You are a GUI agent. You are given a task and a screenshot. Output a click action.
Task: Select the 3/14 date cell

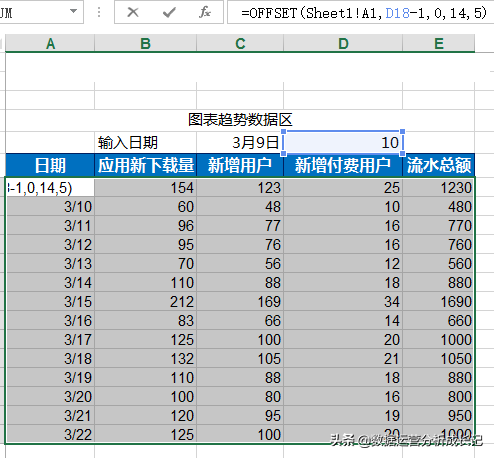50,283
